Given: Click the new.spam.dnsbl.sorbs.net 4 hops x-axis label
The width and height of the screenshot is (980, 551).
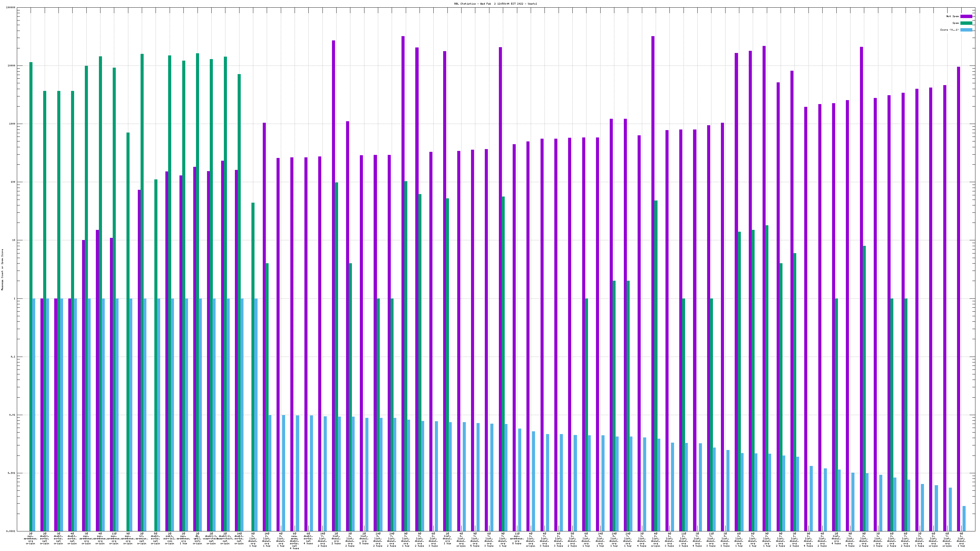Looking at the screenshot, I should click(294, 541).
